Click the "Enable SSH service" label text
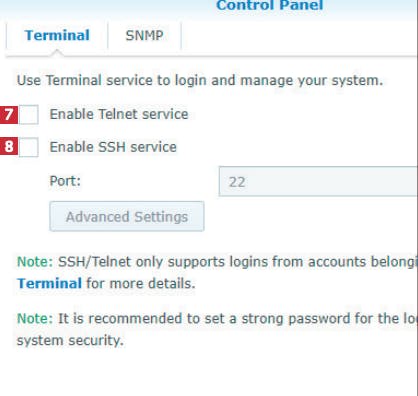Viewport: 418px width, 396px height. coord(113,147)
